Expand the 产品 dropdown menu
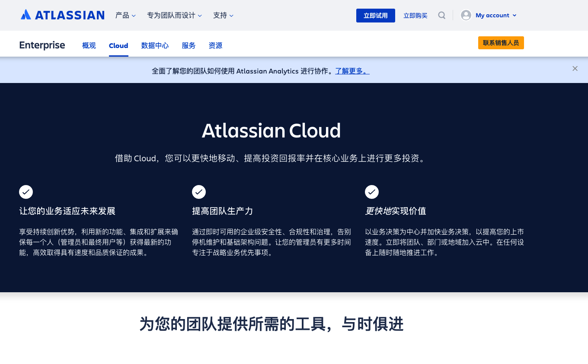This screenshot has height=364, width=588. (125, 15)
